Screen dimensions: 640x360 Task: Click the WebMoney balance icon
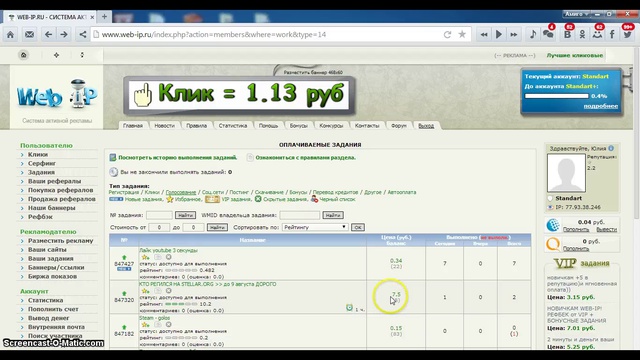click(x=553, y=225)
